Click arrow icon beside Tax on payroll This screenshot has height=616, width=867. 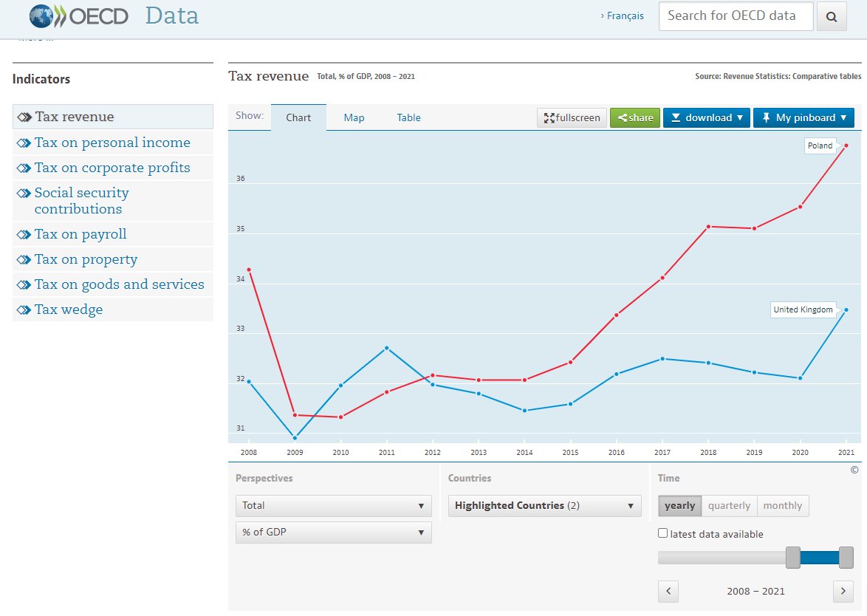click(x=24, y=234)
